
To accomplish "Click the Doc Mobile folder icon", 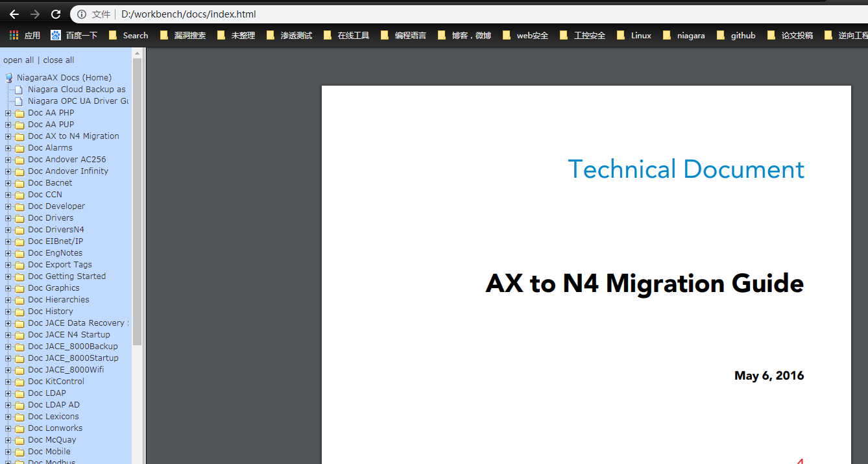I will (19, 452).
